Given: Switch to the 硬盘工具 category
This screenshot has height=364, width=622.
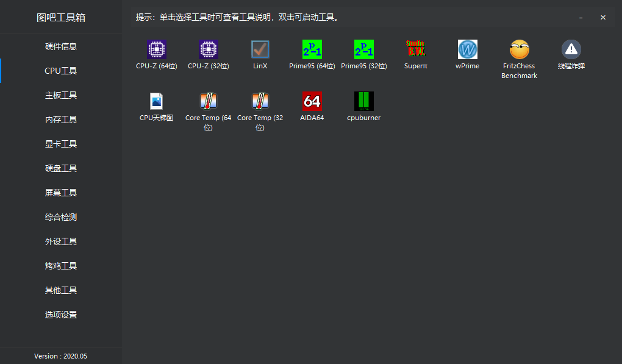Looking at the screenshot, I should pyautogui.click(x=61, y=168).
